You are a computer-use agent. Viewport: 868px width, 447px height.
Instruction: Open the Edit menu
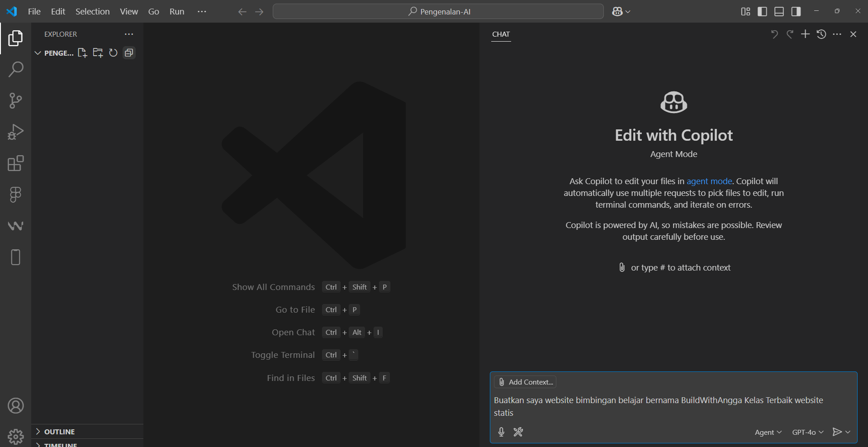coord(58,12)
